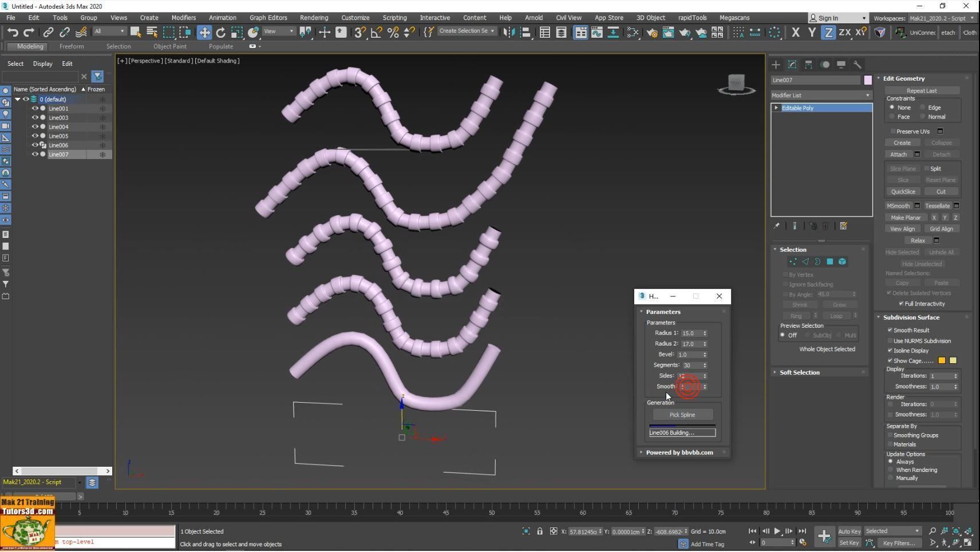Screen dimensions: 980x552
Task: Hide Line003 using its eye icon
Action: [35, 118]
